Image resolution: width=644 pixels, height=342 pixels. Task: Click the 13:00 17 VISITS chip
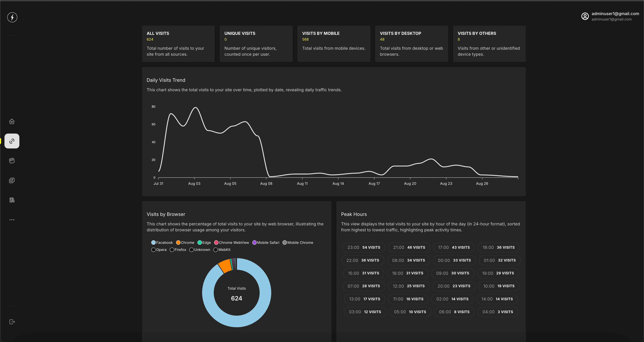pos(364,299)
